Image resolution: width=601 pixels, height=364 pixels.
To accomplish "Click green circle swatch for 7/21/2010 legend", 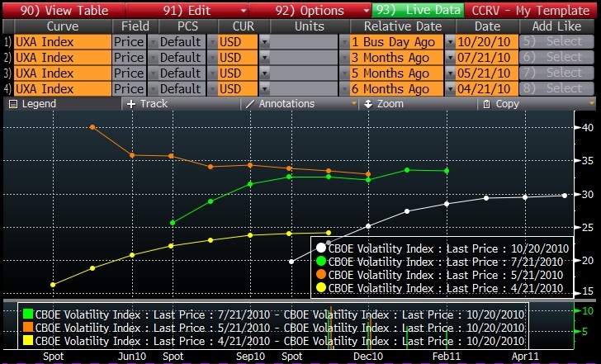I will tap(321, 262).
